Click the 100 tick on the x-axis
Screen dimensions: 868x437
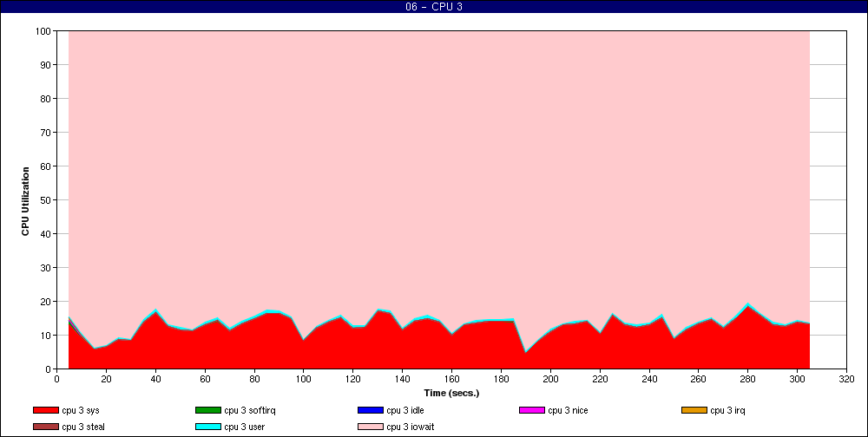tap(303, 379)
